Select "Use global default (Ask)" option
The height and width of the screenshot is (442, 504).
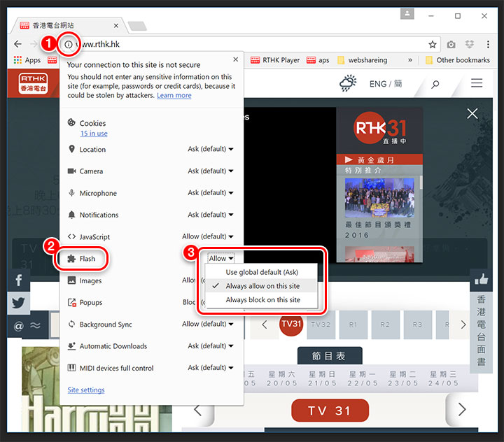pos(262,272)
